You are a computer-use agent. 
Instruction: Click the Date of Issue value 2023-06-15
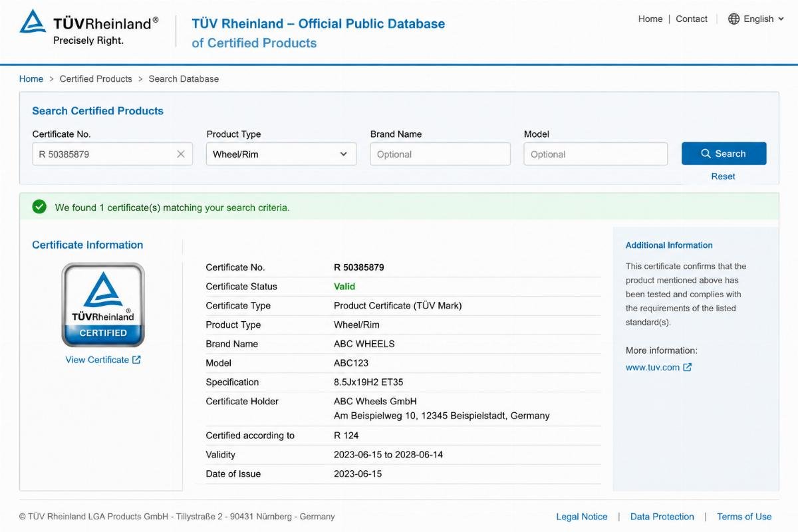(x=358, y=474)
